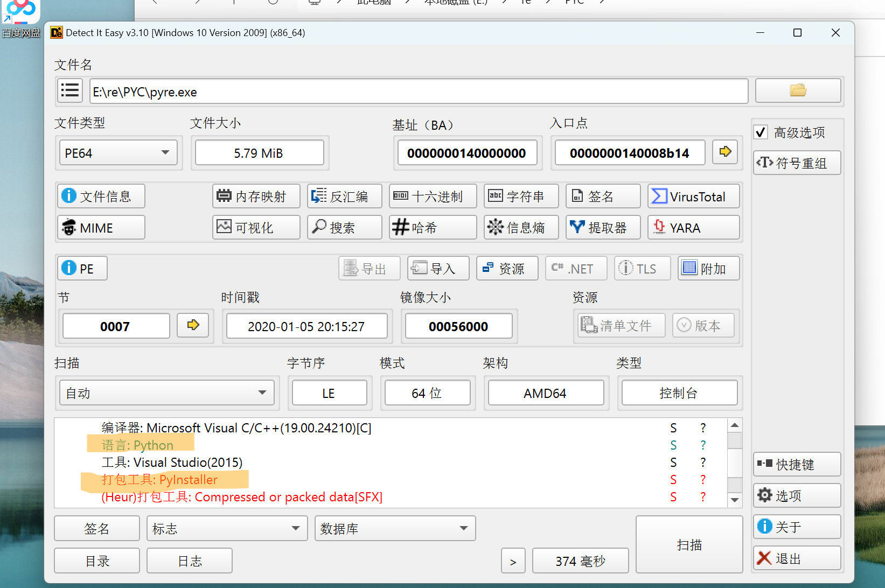This screenshot has width=885, height=588.
Task: Select the 语言: Python result row
Action: click(390, 445)
